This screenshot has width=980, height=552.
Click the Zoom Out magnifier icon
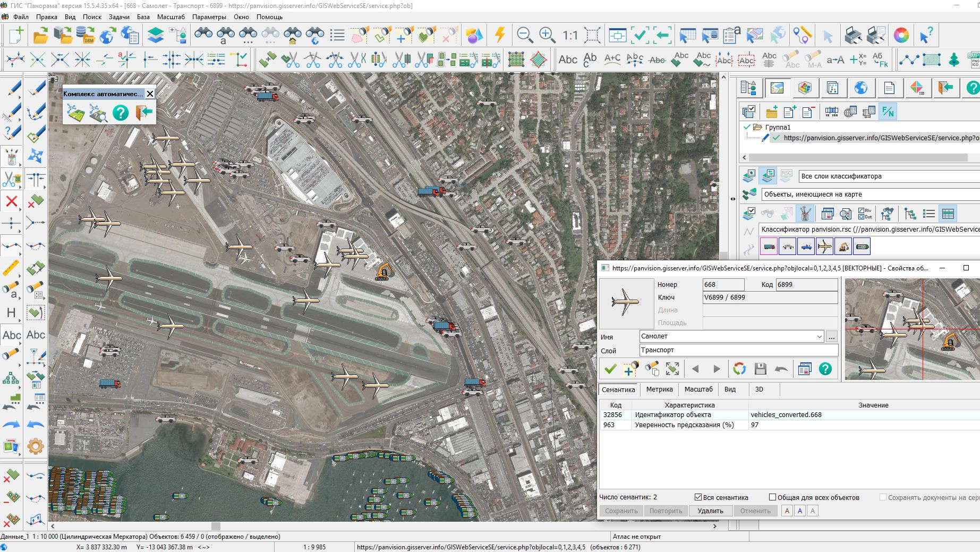(x=525, y=35)
